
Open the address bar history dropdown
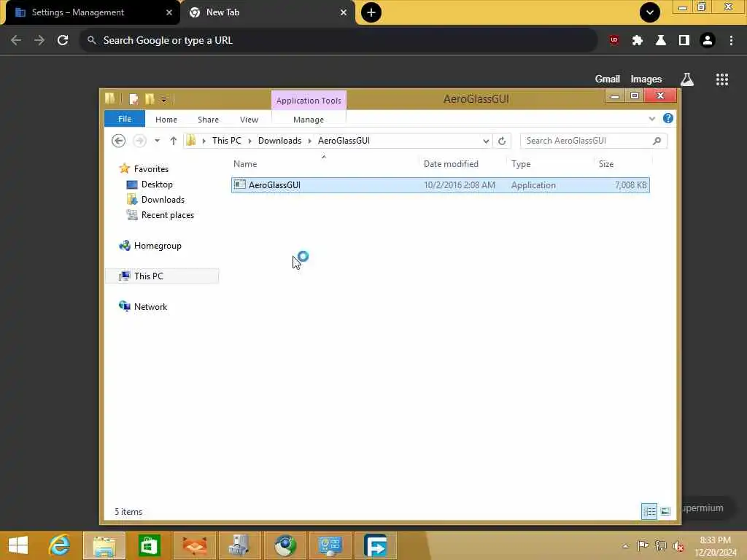tap(485, 141)
